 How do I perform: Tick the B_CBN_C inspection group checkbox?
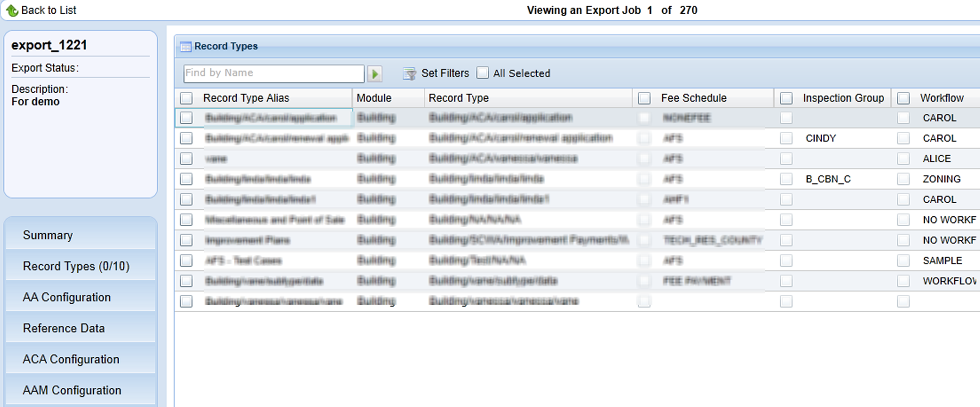coord(786,179)
